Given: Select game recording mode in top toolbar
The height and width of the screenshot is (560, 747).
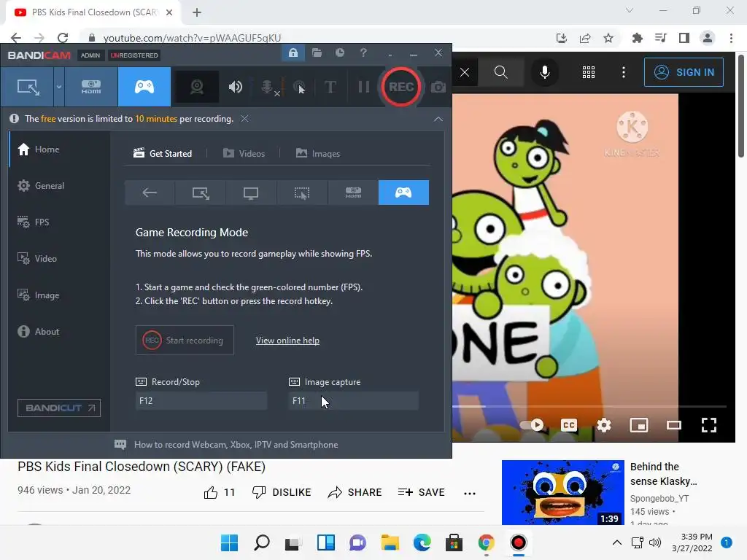Looking at the screenshot, I should tap(144, 87).
